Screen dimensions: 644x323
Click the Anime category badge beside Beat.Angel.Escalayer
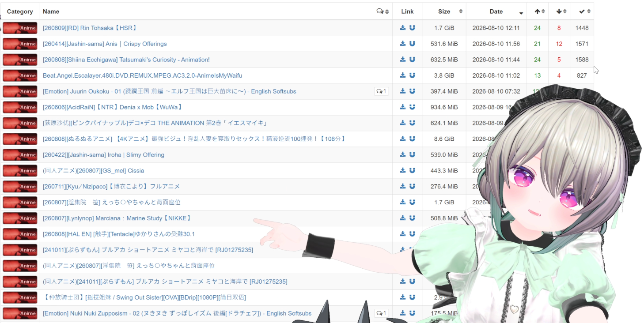(x=20, y=75)
